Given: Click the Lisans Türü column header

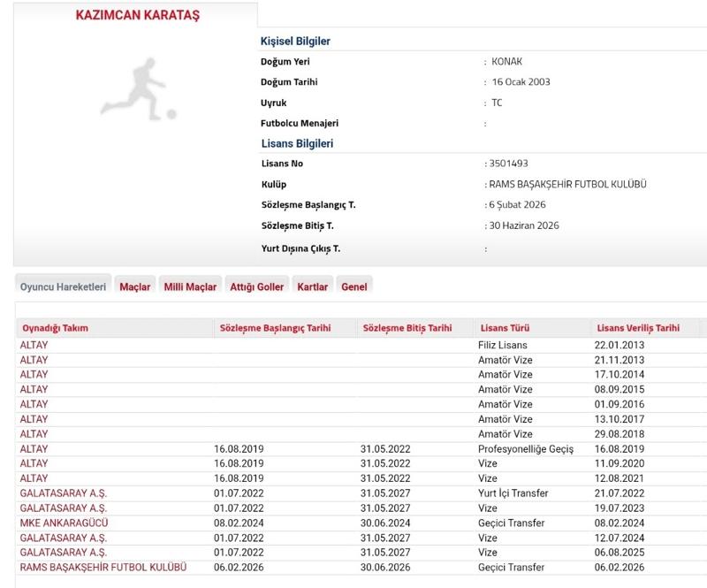Looking at the screenshot, I should (504, 328).
